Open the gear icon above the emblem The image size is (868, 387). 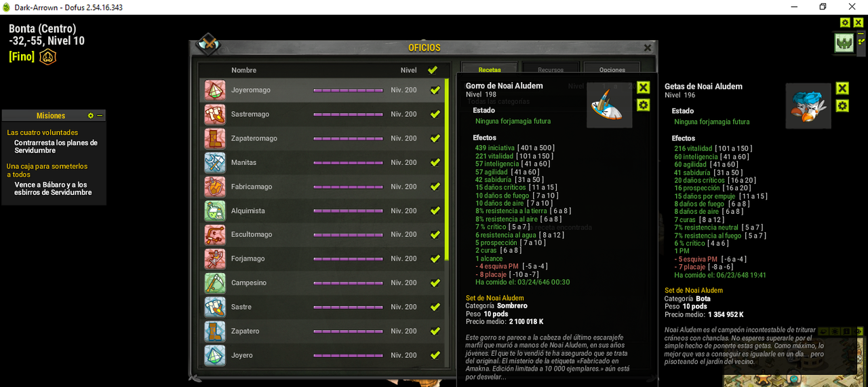coord(845,22)
